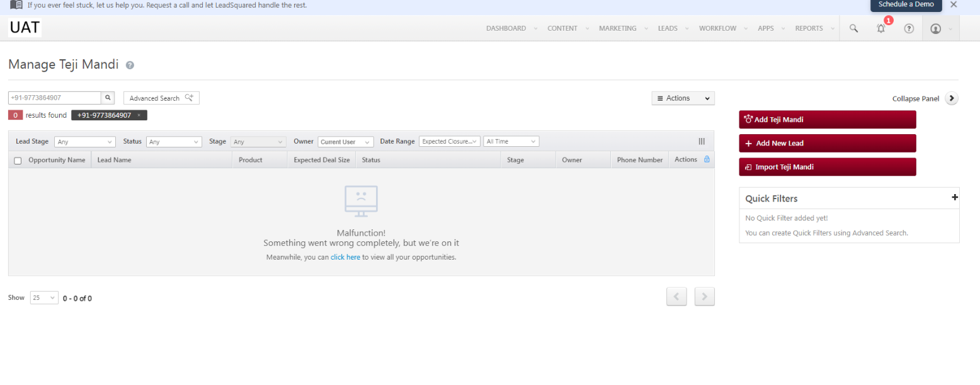The width and height of the screenshot is (980, 385).
Task: Collapse the right panel with the arrow icon
Action: (x=952, y=98)
